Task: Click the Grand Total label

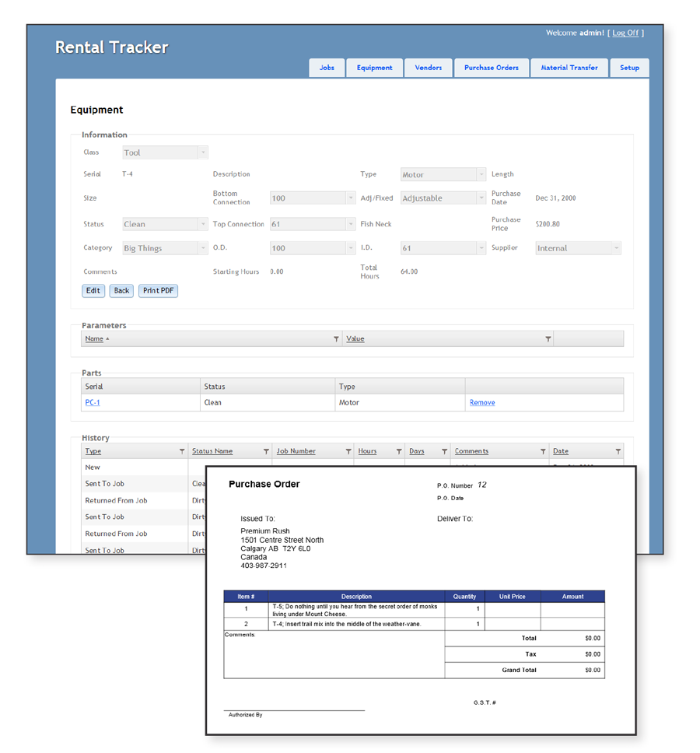Action: [519, 670]
